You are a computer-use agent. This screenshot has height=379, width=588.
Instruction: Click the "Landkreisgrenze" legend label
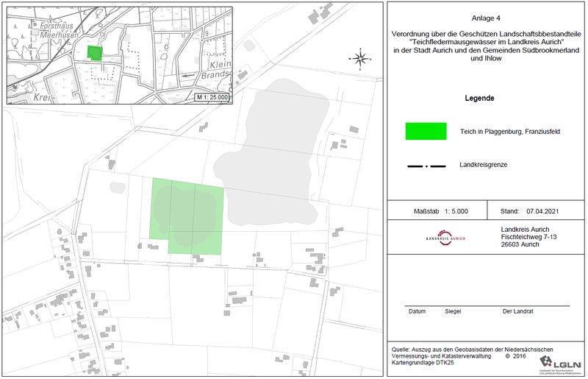click(485, 164)
